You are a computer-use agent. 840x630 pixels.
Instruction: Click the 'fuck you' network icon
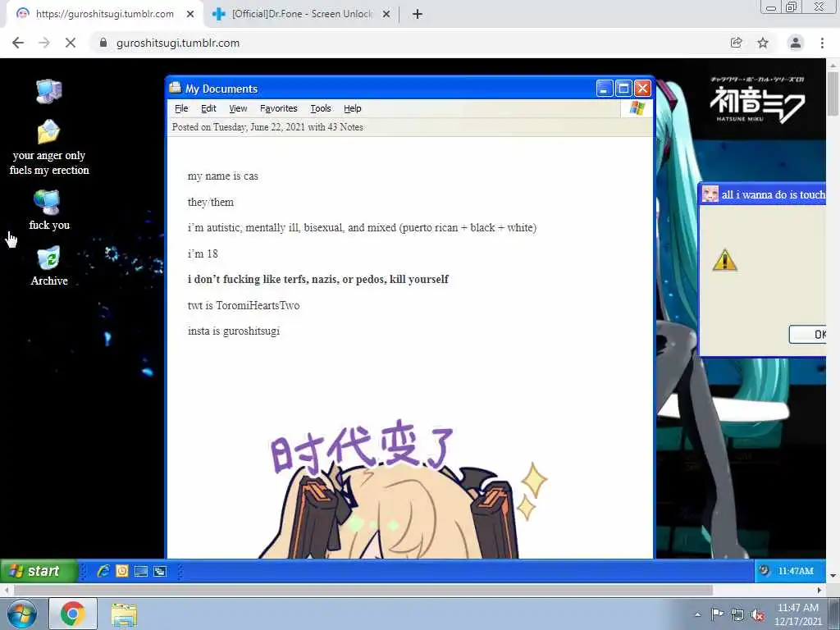click(x=47, y=202)
